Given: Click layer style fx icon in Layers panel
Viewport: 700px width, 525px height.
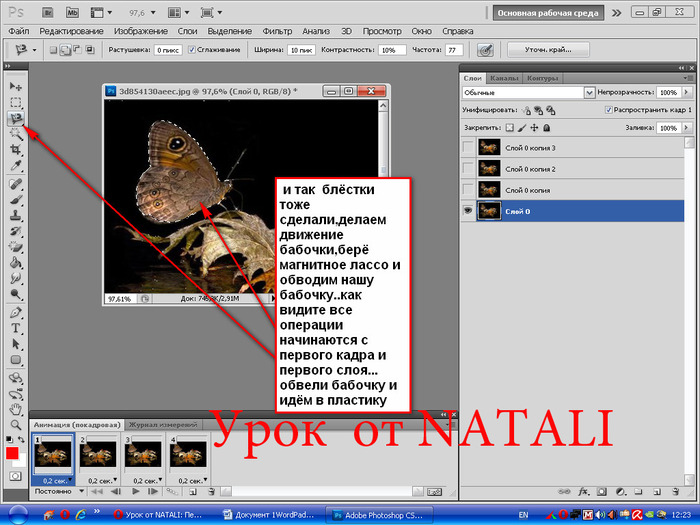Looking at the screenshot, I should pos(583,492).
